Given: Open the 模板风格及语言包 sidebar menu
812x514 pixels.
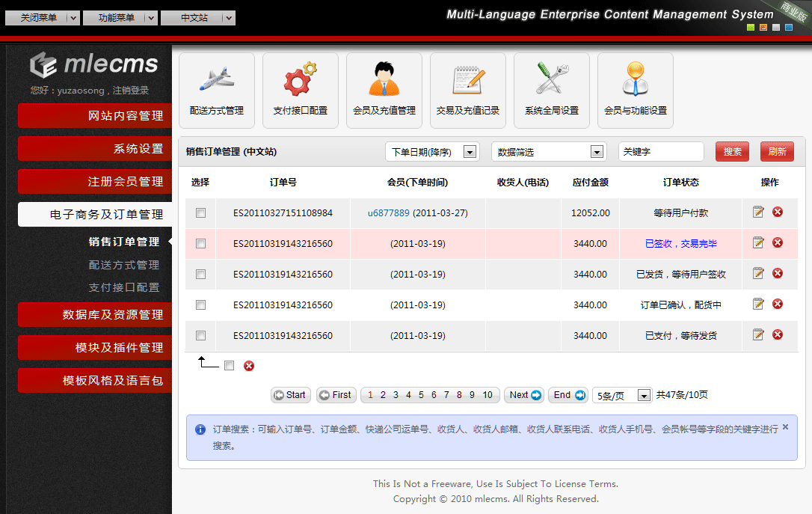Looking at the screenshot, I should point(95,380).
